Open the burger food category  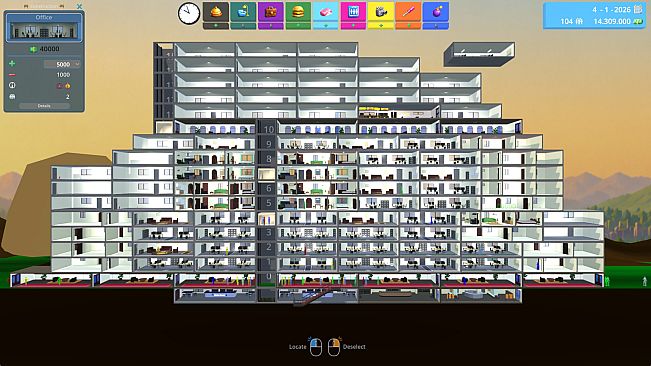tap(298, 12)
